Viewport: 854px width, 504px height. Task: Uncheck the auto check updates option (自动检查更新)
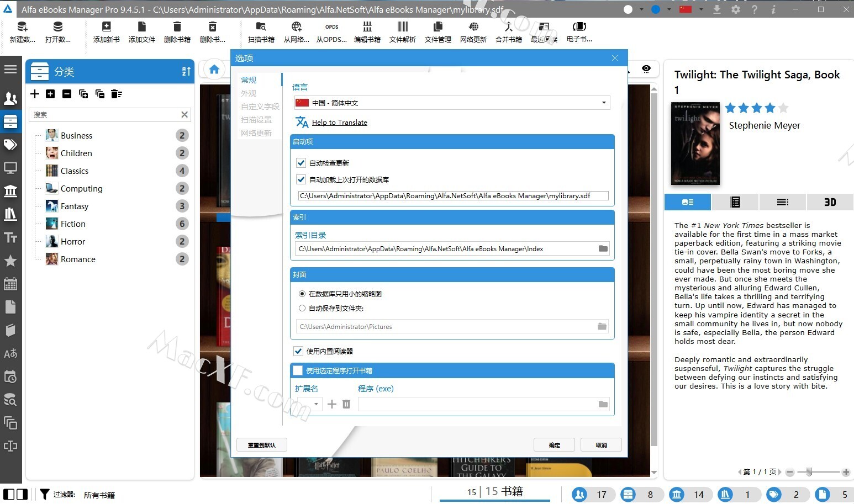301,163
